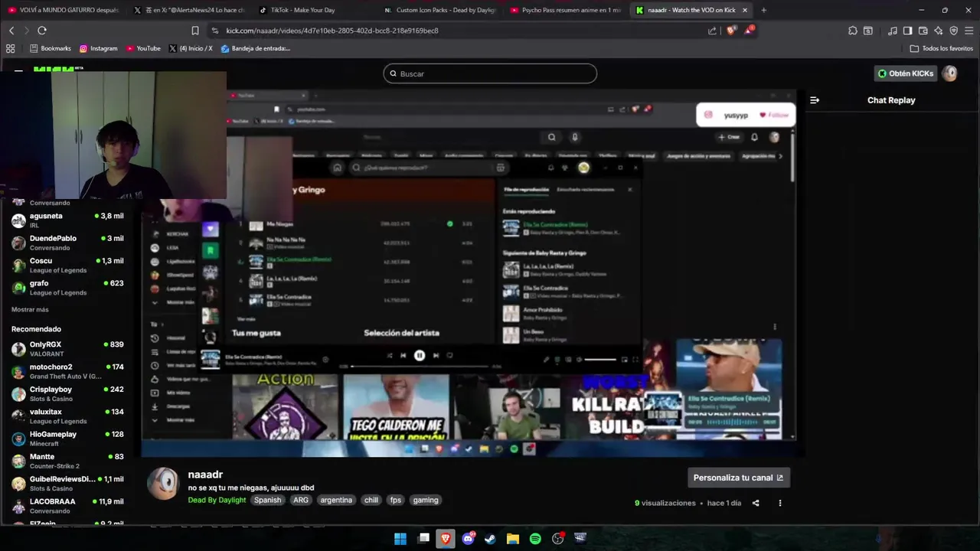Click the ARG tag
The image size is (980, 551).
[301, 500]
